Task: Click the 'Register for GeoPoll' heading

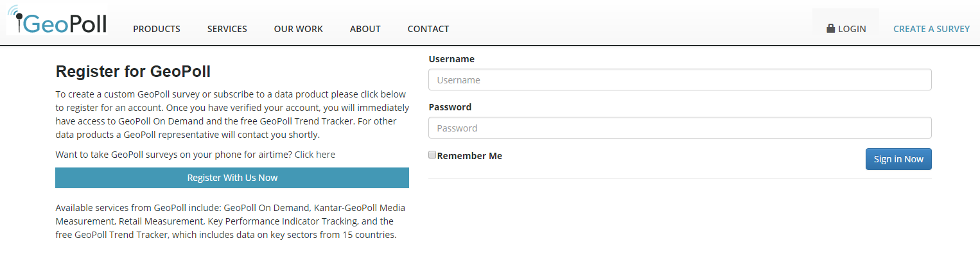Action: pos(133,71)
